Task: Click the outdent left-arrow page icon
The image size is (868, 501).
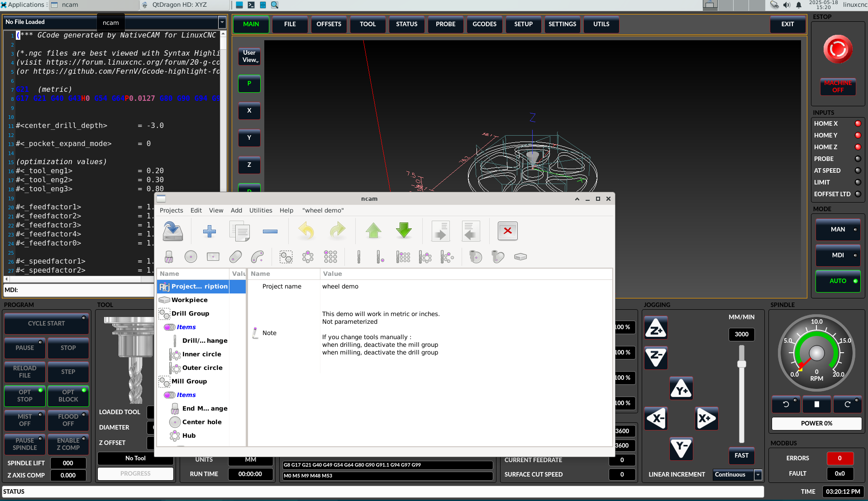Action: [471, 231]
